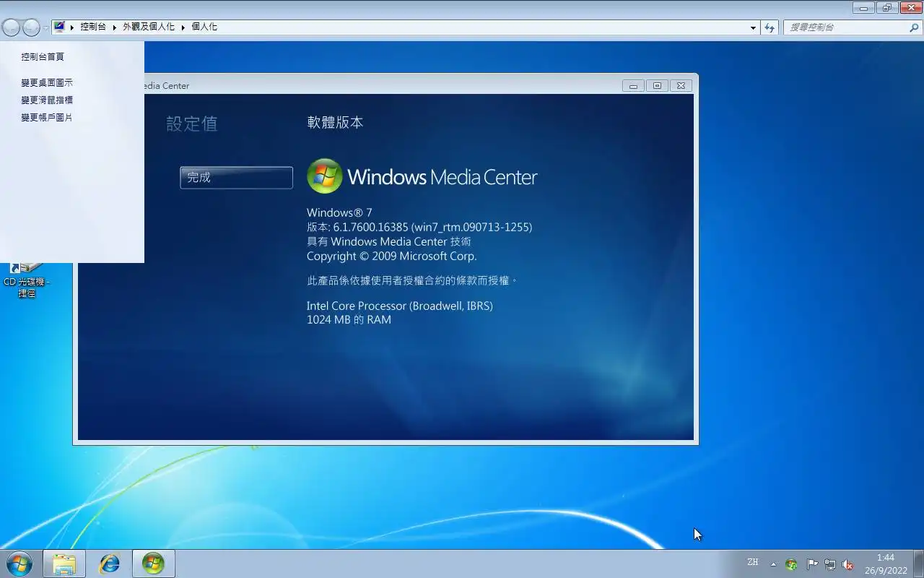Select 個人化 in the address breadcrumb

click(x=204, y=27)
